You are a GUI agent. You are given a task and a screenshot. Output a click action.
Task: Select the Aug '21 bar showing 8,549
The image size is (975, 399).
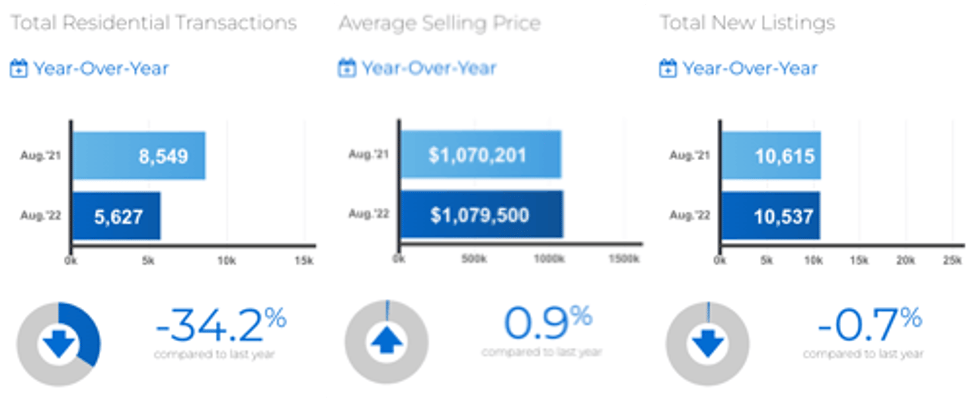pos(139,155)
